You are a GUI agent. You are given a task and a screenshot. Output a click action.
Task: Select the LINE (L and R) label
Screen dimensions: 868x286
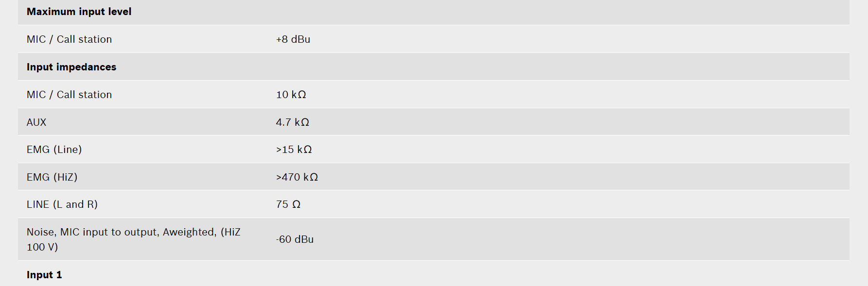point(62,204)
